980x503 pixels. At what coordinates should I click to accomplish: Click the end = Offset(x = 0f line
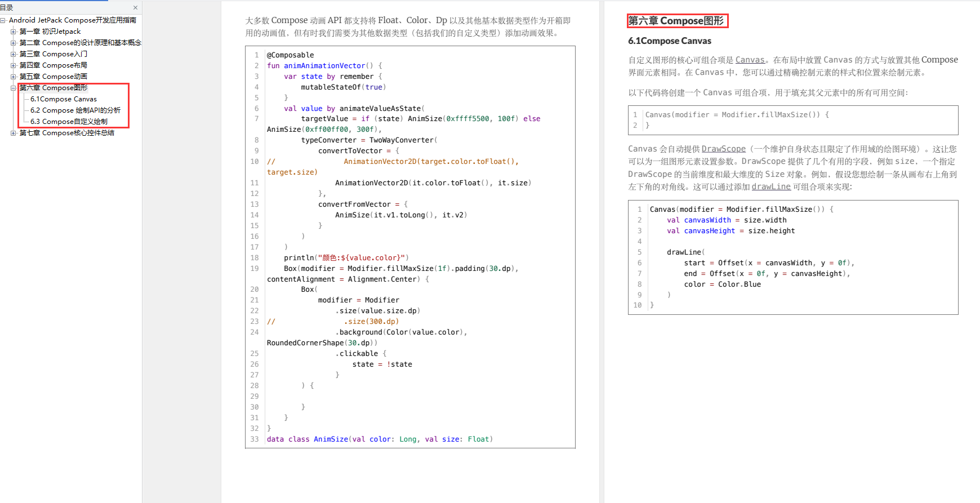pos(767,274)
